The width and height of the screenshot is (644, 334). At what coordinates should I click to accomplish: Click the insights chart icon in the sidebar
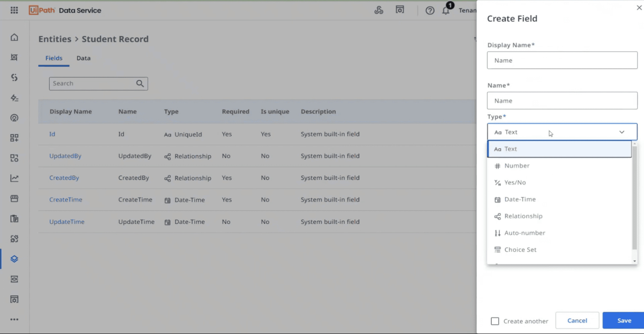pos(14,178)
